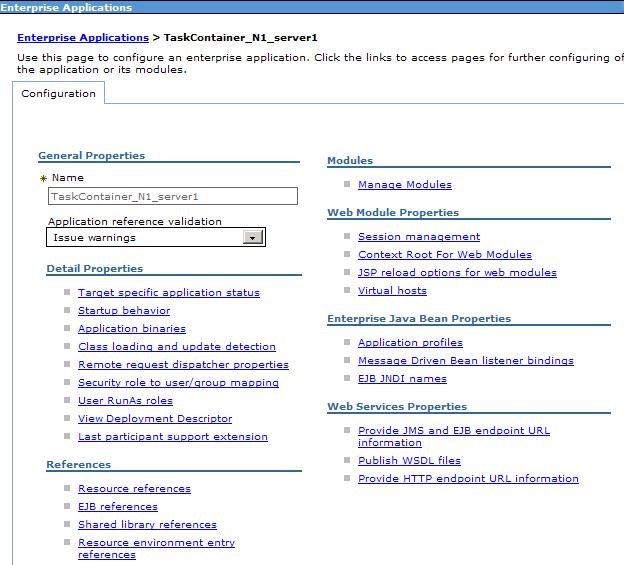Open Class loading and update detection
Viewport: 624px width, 565px height.
pyautogui.click(x=177, y=347)
